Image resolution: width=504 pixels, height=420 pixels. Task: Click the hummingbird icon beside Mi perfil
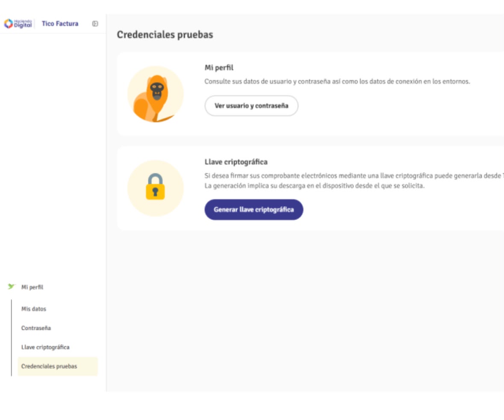[12, 286]
